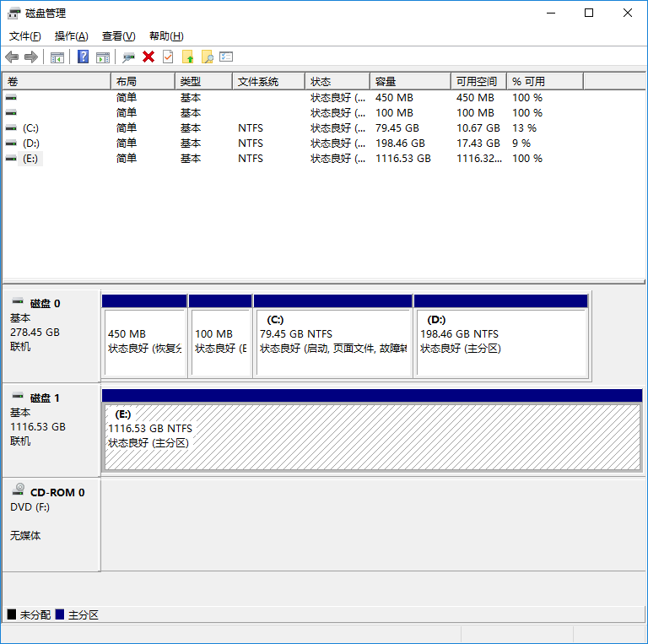Open the 帮助(H) menu
The height and width of the screenshot is (644, 648).
165,36
